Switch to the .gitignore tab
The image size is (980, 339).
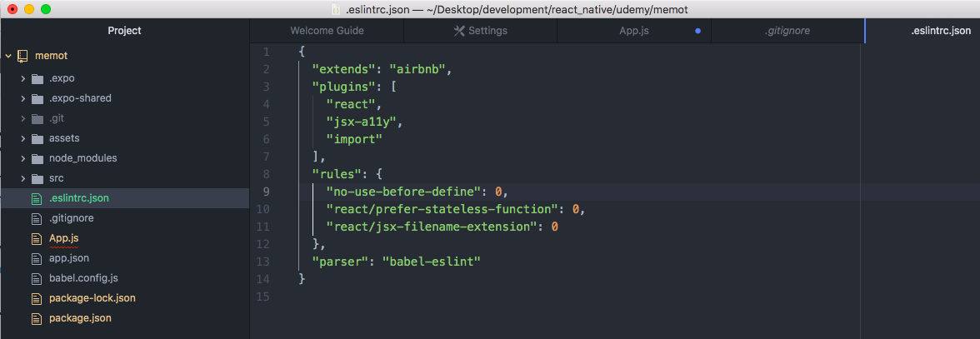click(787, 31)
